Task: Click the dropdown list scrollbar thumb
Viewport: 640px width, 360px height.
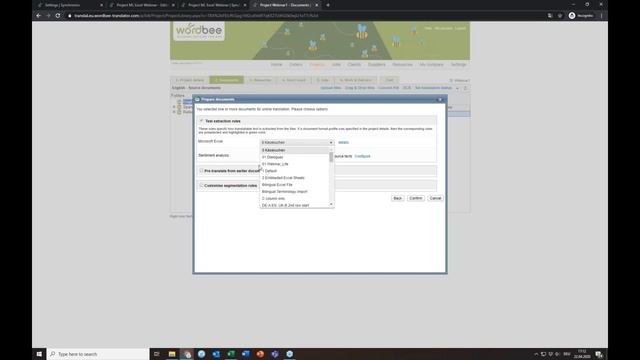Action: pyautogui.click(x=331, y=157)
